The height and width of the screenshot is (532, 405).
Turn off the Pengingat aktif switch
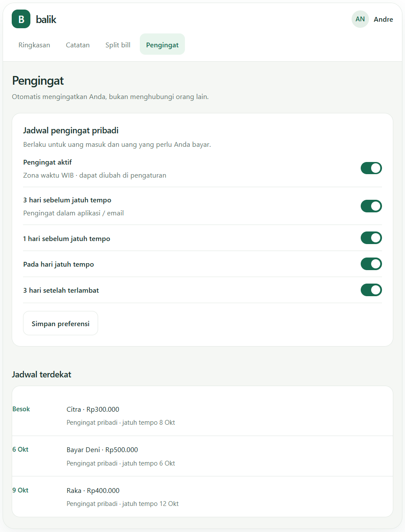pyautogui.click(x=371, y=168)
